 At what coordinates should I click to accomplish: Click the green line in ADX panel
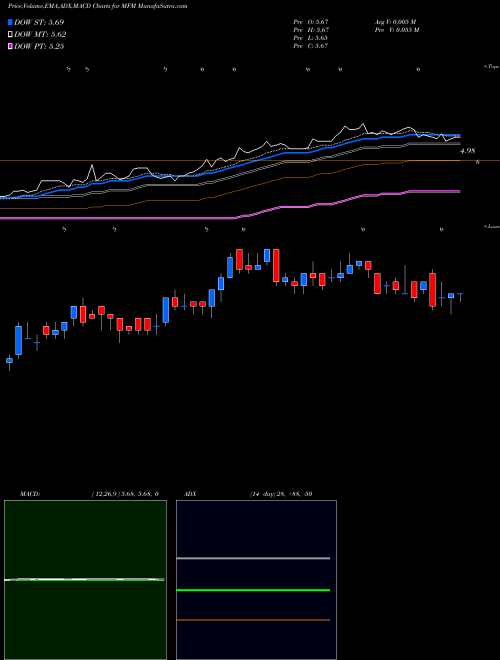click(253, 590)
